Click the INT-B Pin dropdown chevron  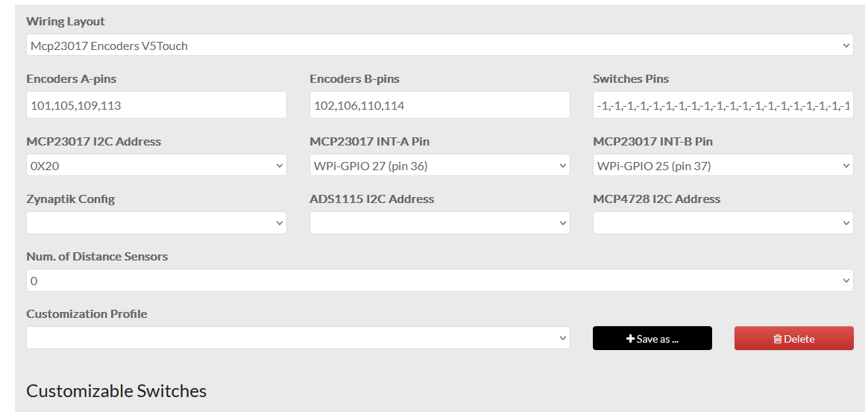click(x=846, y=166)
